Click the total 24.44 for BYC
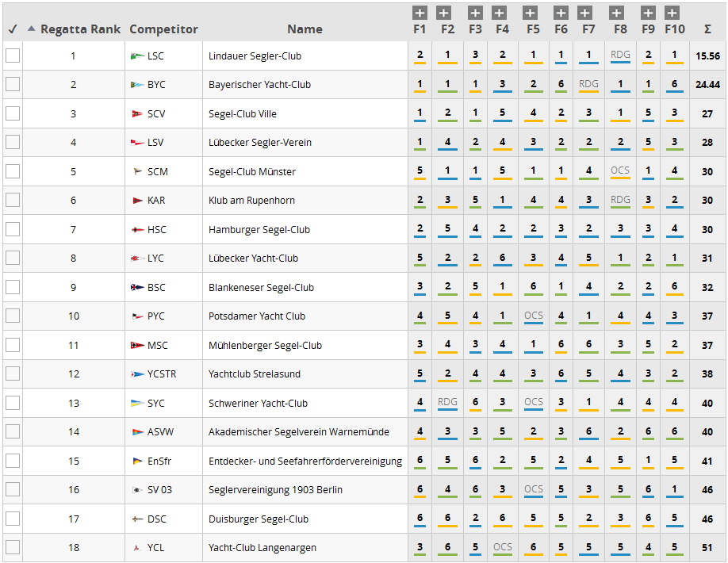The height and width of the screenshot is (563, 728). tap(707, 85)
